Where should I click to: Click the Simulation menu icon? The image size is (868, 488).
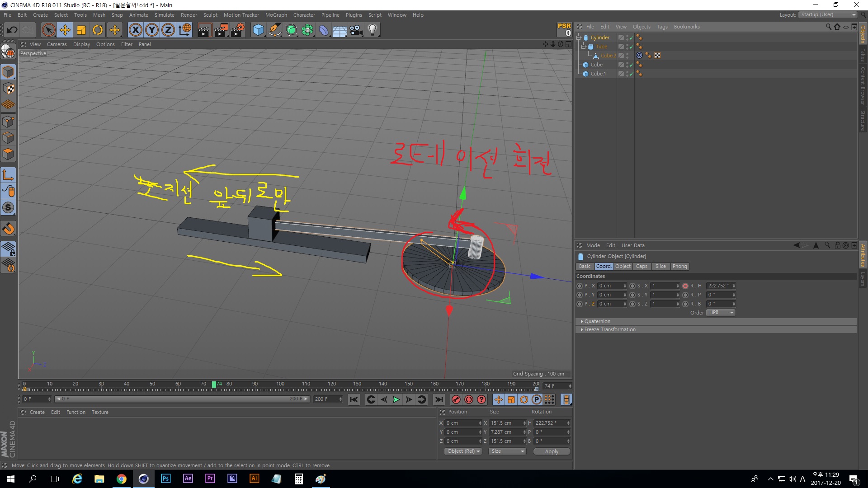pos(166,14)
